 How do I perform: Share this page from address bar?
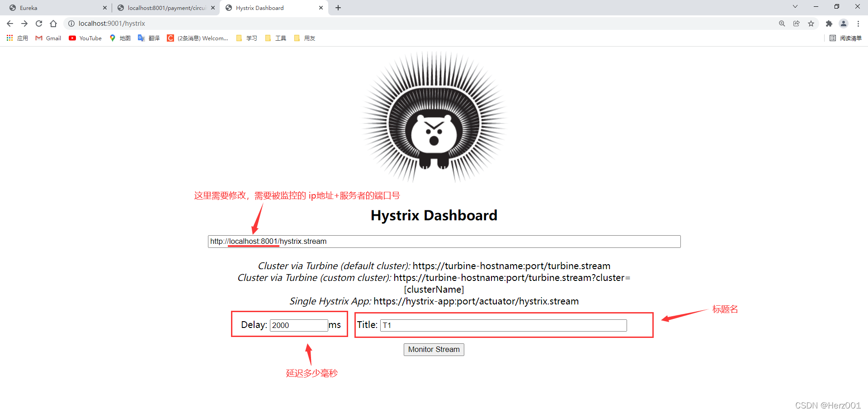click(x=797, y=24)
